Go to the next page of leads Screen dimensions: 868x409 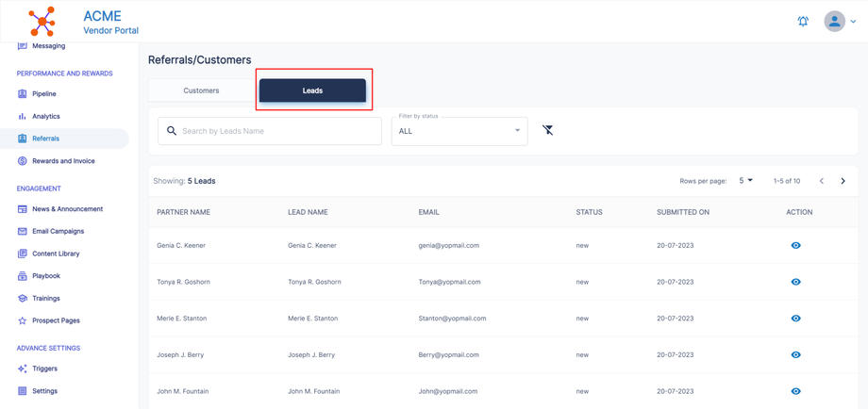[843, 181]
